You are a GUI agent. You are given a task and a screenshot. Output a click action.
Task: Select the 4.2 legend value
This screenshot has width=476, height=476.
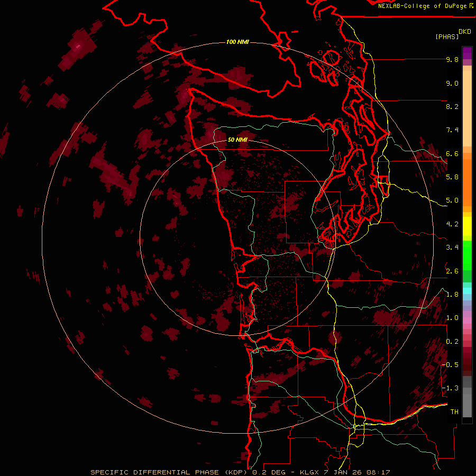coord(452,224)
